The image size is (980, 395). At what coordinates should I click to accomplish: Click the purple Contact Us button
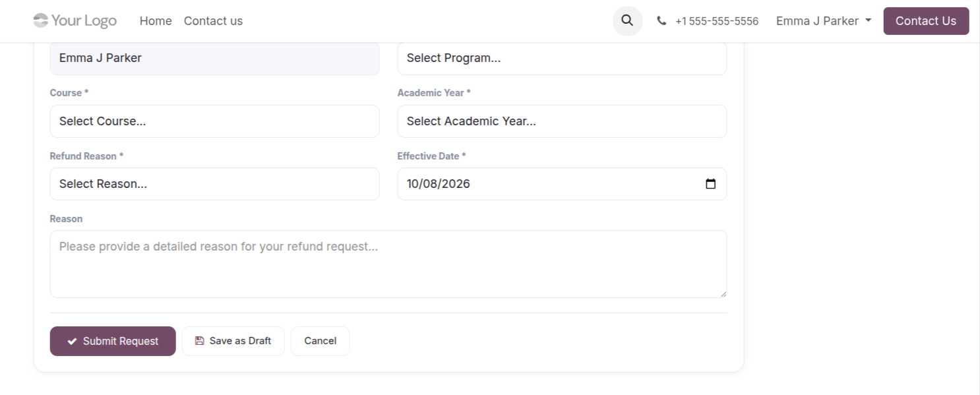(x=926, y=21)
